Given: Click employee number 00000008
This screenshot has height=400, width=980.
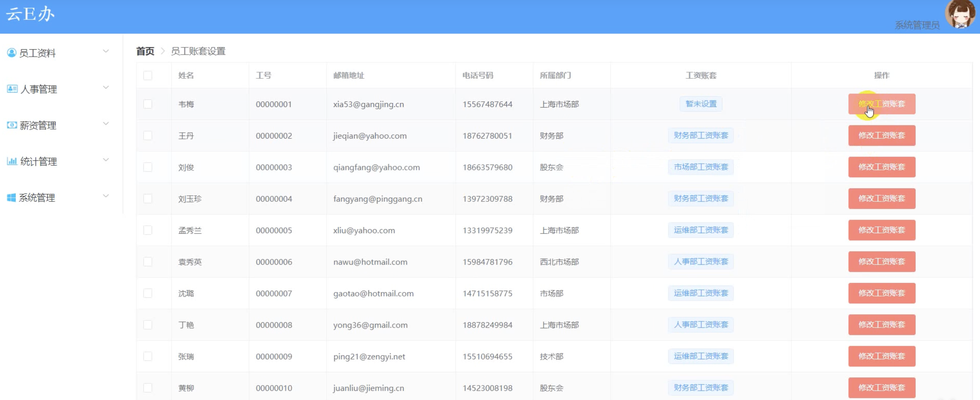Looking at the screenshot, I should 274,325.
